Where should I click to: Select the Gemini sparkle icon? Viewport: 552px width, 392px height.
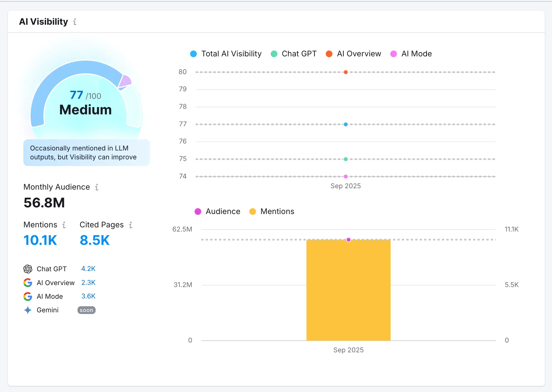pos(28,310)
